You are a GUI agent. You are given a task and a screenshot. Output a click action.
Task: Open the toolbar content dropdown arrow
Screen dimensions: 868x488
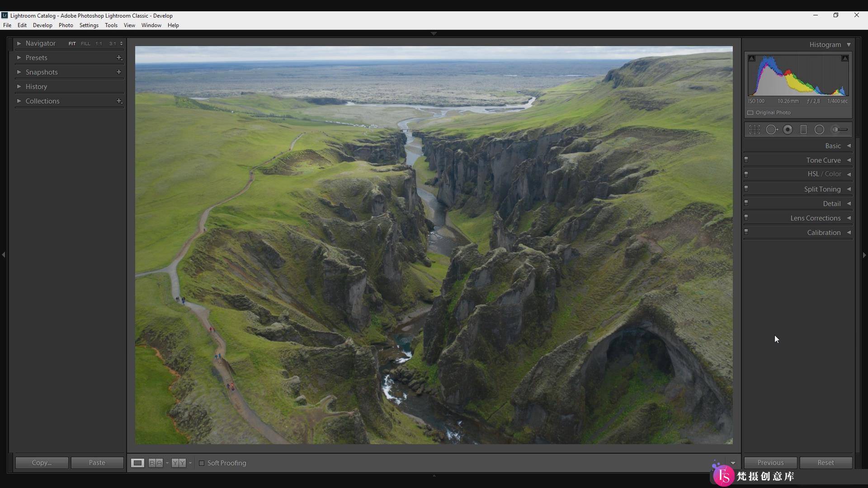coord(733,463)
